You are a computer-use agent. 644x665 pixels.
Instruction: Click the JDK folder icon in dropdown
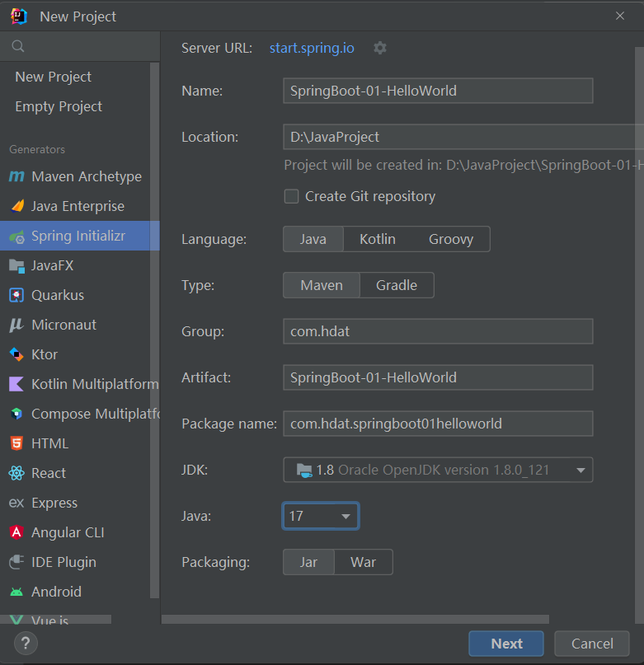pos(304,470)
